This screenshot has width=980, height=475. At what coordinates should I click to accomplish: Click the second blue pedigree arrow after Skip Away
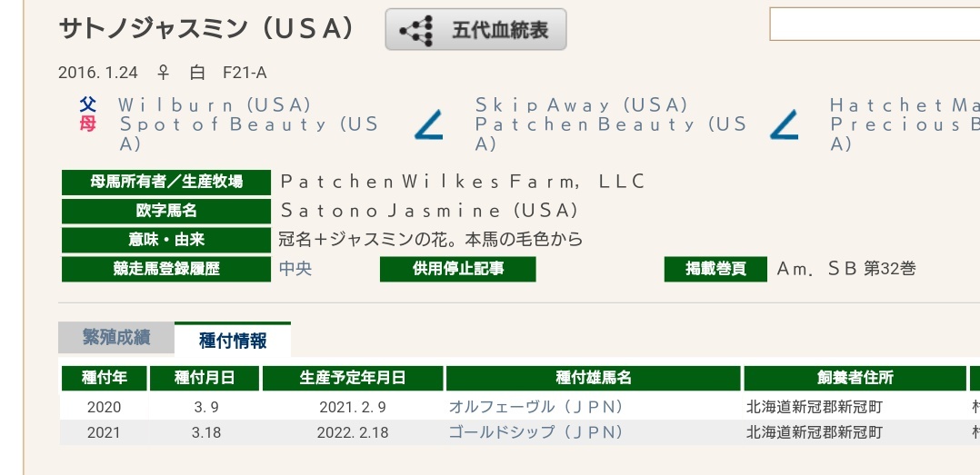tap(784, 124)
